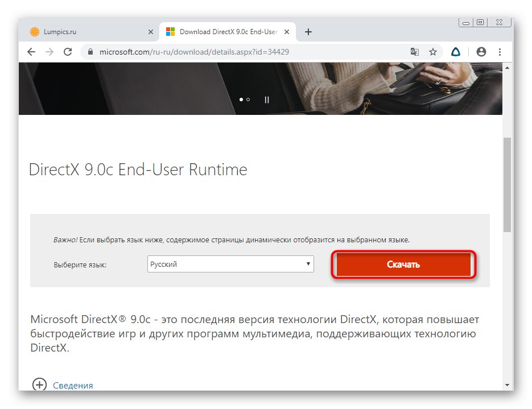This screenshot has height=409, width=532.
Task: Open the Alice assistant extension icon
Action: [456, 52]
